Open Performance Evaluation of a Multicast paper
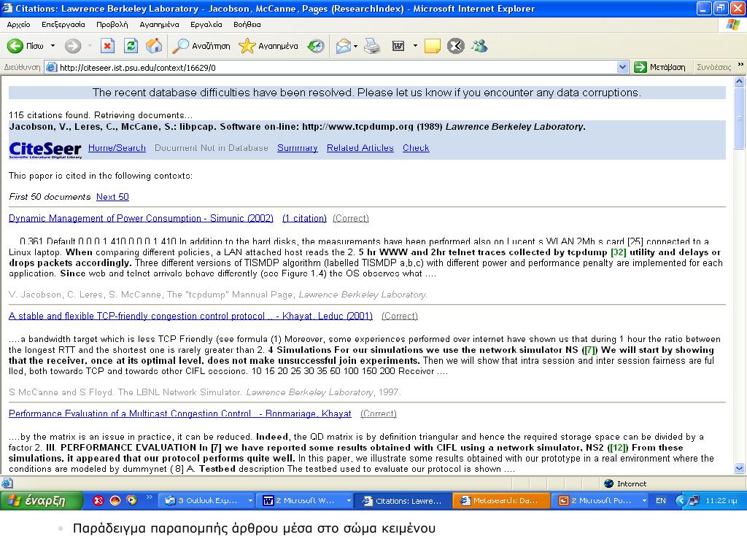The height and width of the screenshot is (560, 747). pyautogui.click(x=180, y=413)
